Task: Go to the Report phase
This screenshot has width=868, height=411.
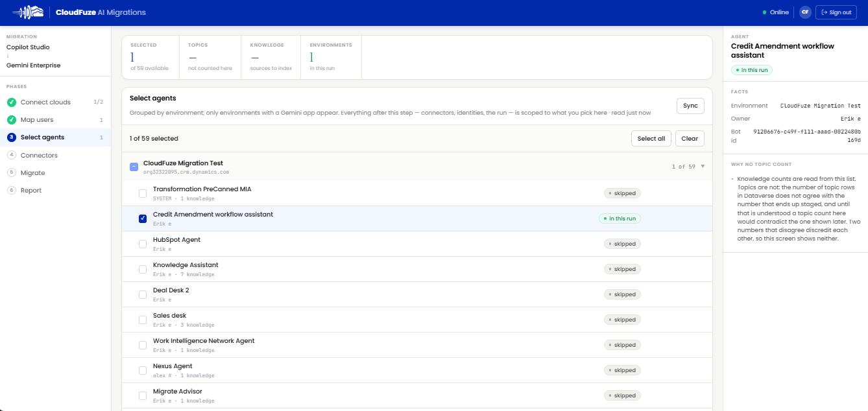Action: pos(55,190)
